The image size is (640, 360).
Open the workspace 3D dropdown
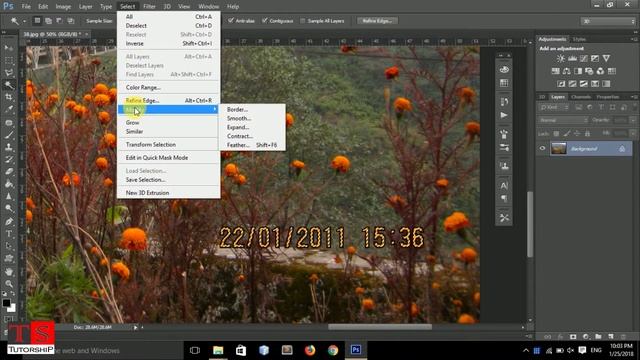pyautogui.click(x=608, y=21)
